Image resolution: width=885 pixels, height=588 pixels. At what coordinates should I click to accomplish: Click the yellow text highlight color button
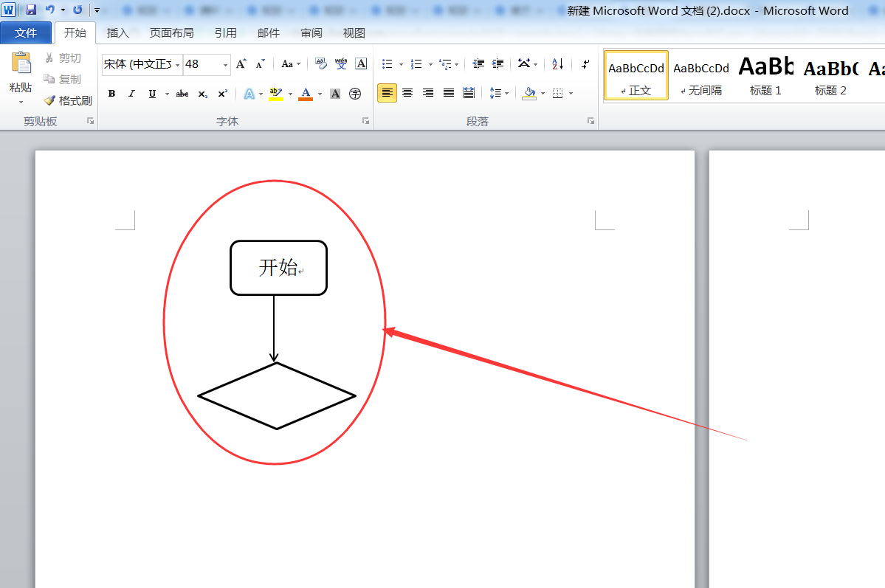coord(276,94)
